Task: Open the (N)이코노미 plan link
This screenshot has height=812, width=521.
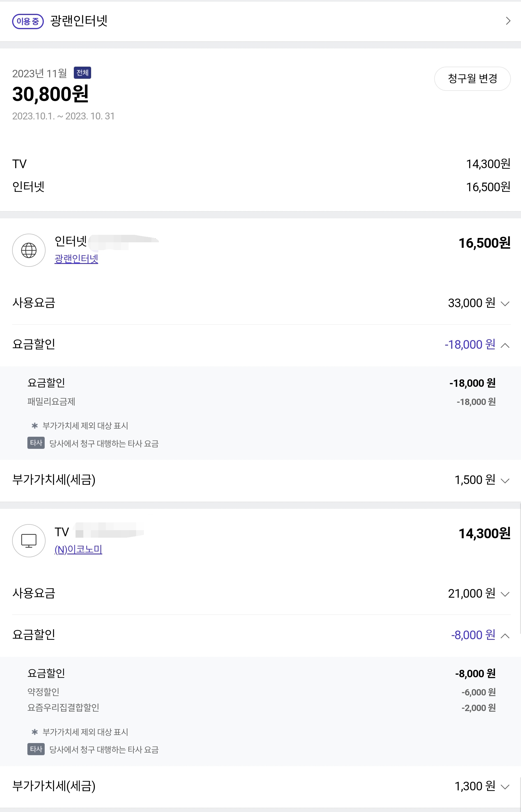Action: coord(78,549)
